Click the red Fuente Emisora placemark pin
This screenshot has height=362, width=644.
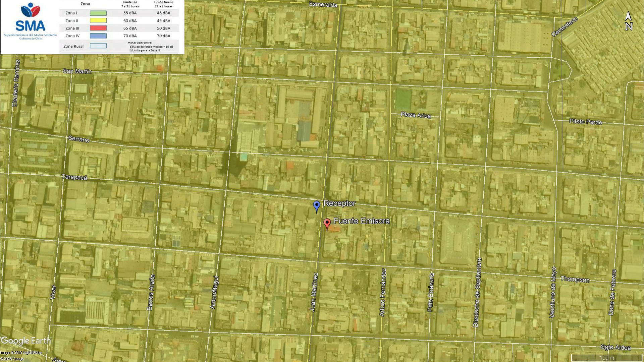(x=327, y=223)
